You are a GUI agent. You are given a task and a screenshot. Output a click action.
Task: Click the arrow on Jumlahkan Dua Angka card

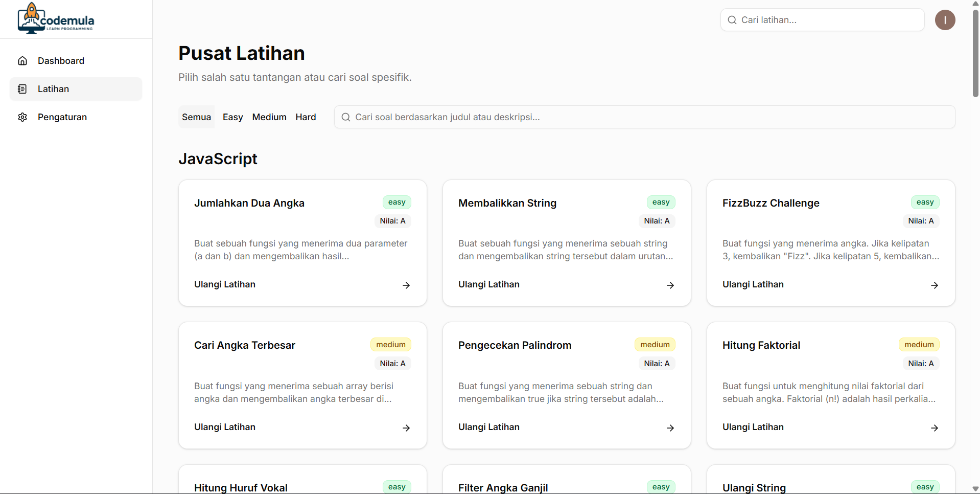coord(406,285)
